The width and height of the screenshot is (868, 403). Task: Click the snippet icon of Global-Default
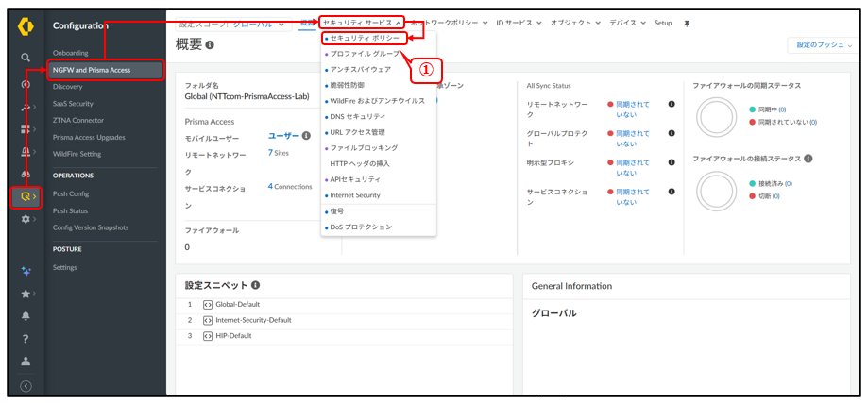[208, 305]
